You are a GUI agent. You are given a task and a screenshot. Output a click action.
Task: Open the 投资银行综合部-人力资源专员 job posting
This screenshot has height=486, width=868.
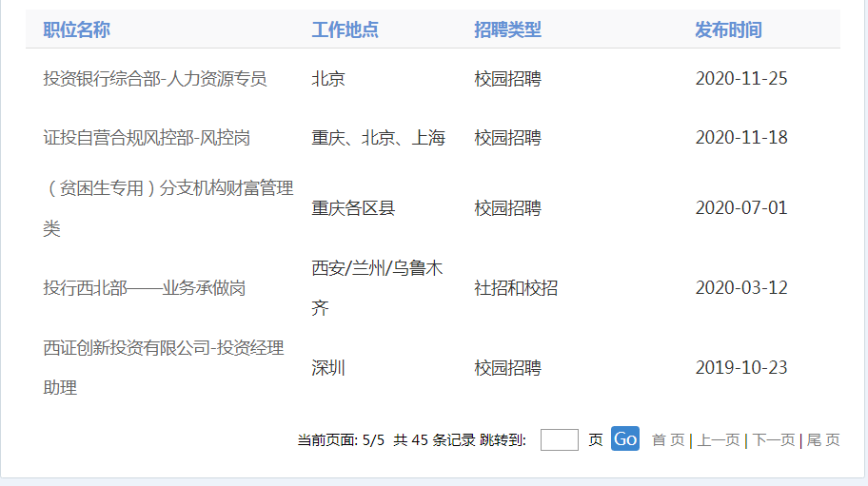[x=155, y=79]
